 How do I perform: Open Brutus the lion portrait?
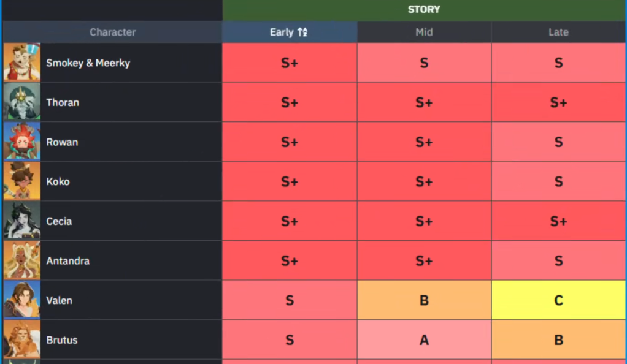22,339
